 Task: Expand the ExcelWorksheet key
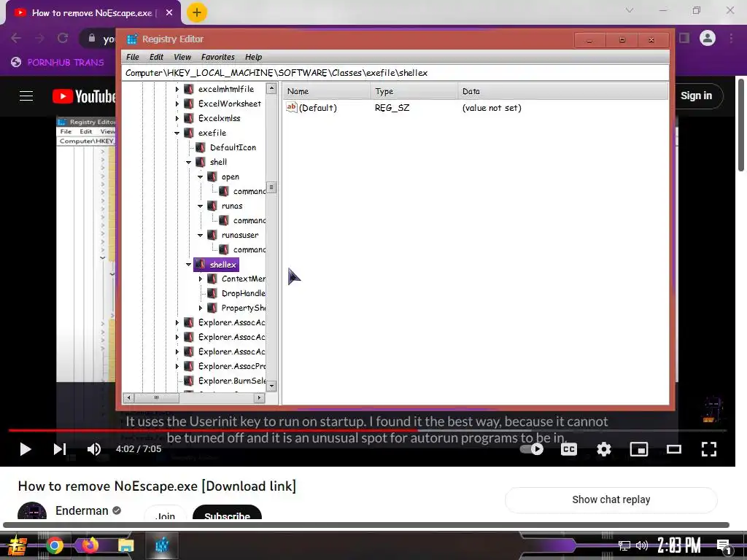(177, 104)
